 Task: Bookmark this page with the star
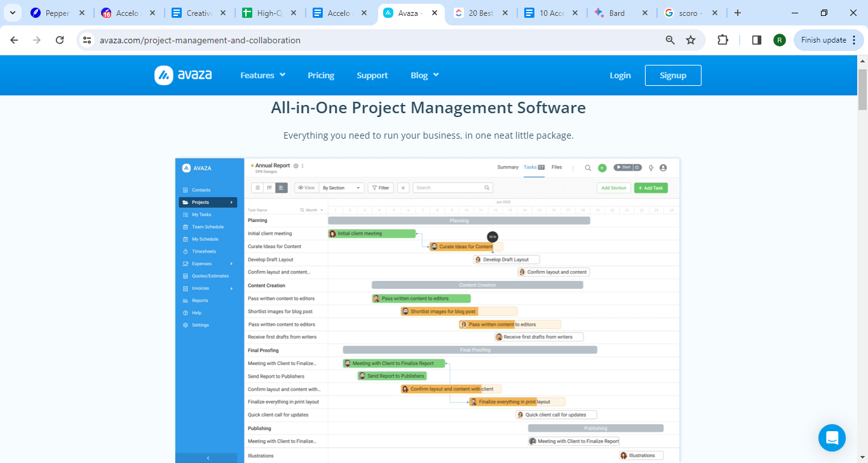pos(691,40)
